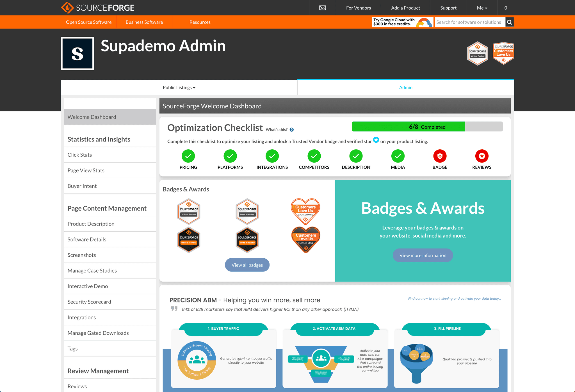
Task: Click the PLATFORMS green checkmark icon
Action: coord(230,156)
